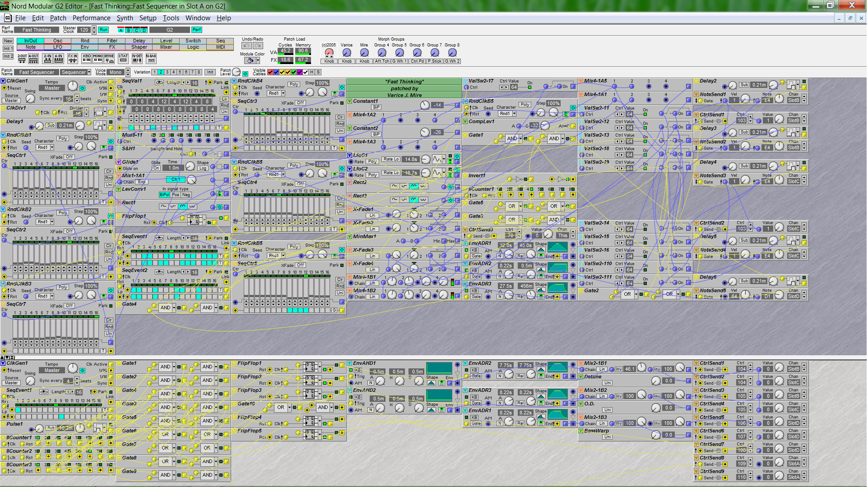
Task: Add a 4-IN input module
Action: tap(59, 58)
